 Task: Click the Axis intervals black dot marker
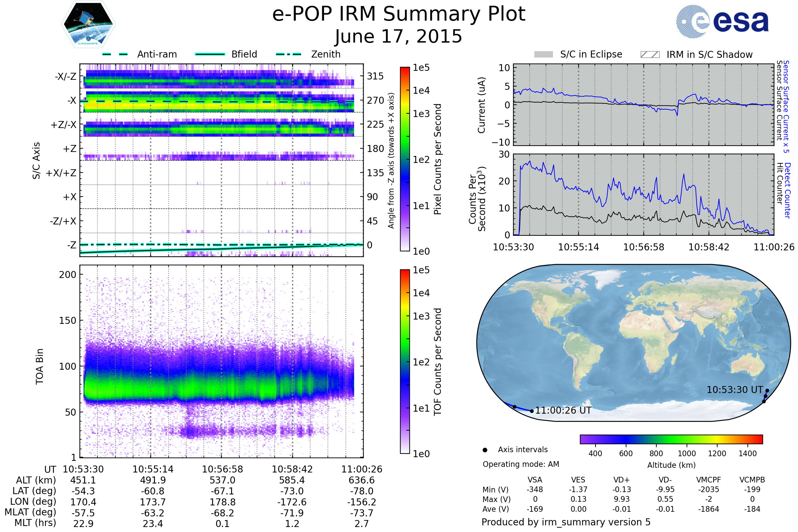tap(485, 450)
